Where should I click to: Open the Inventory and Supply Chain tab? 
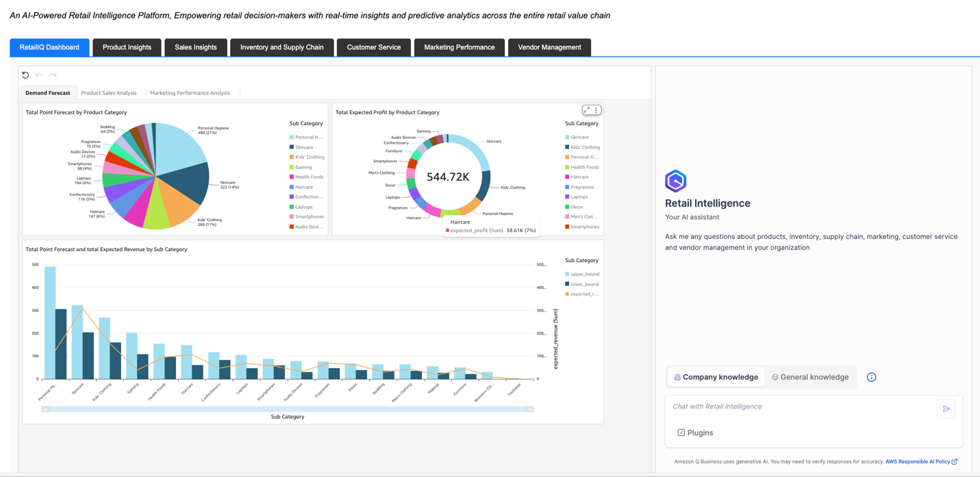pos(281,47)
